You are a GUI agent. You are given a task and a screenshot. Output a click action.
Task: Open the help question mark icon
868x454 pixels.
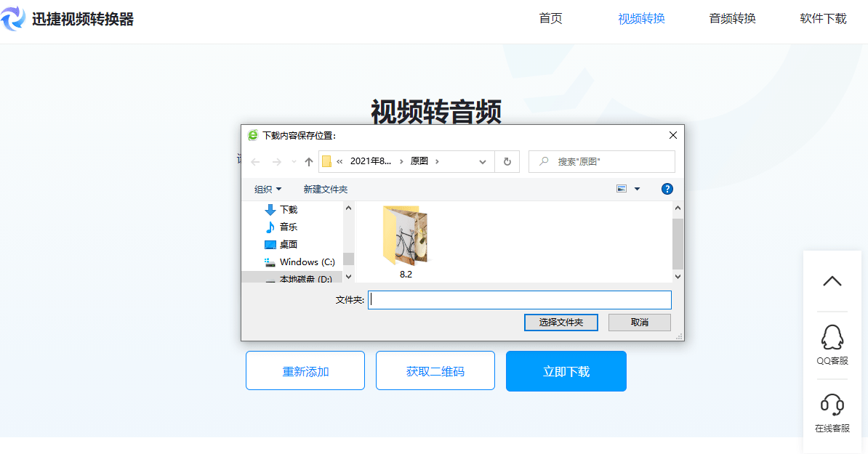coord(667,189)
